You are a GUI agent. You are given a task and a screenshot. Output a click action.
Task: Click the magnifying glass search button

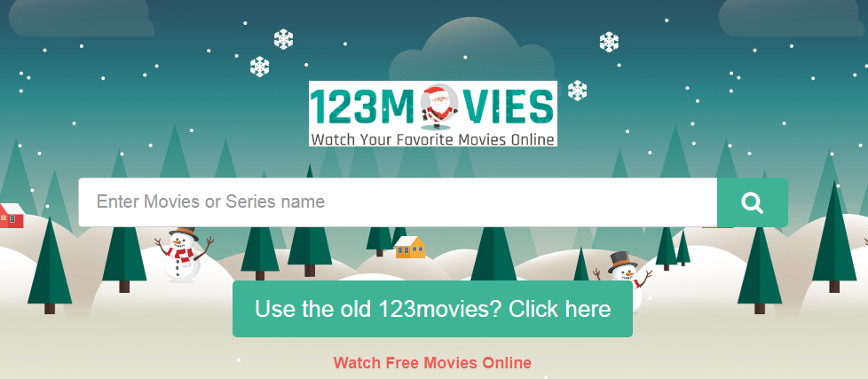(753, 202)
